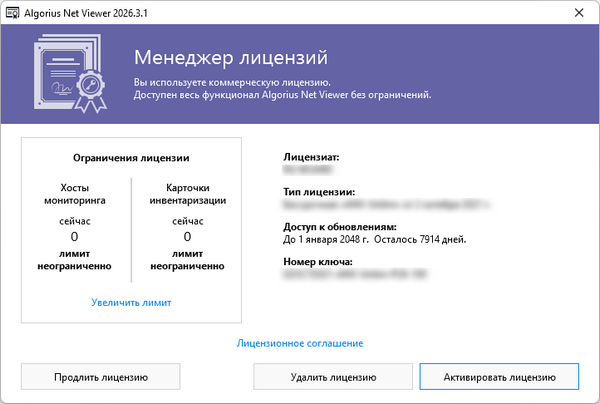Click the blurred license type value
The image size is (600, 404).
pos(386,205)
